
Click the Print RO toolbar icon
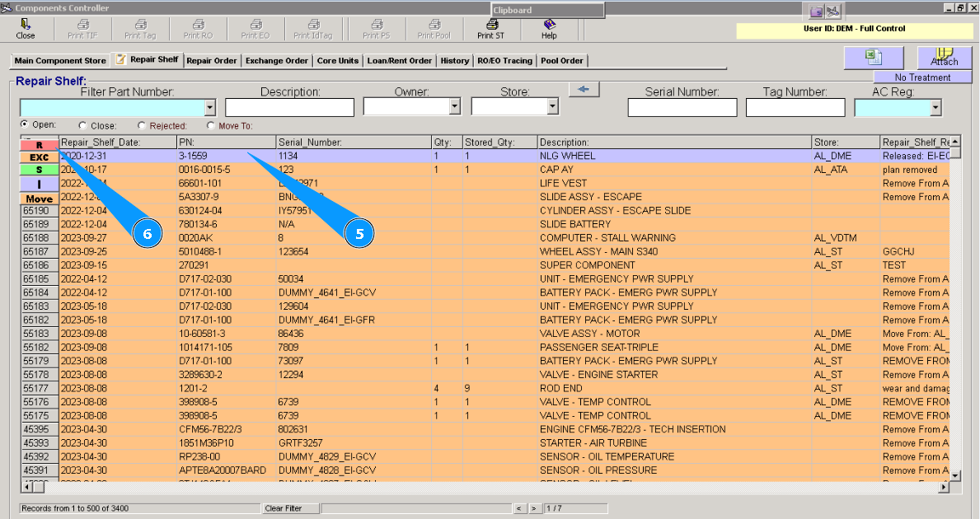pyautogui.click(x=198, y=29)
